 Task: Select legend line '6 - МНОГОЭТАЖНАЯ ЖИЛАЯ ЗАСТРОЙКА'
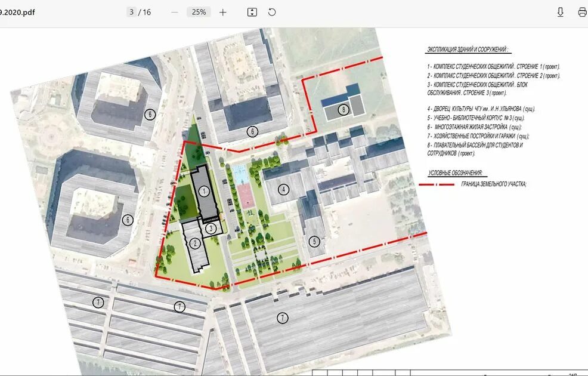(x=474, y=127)
